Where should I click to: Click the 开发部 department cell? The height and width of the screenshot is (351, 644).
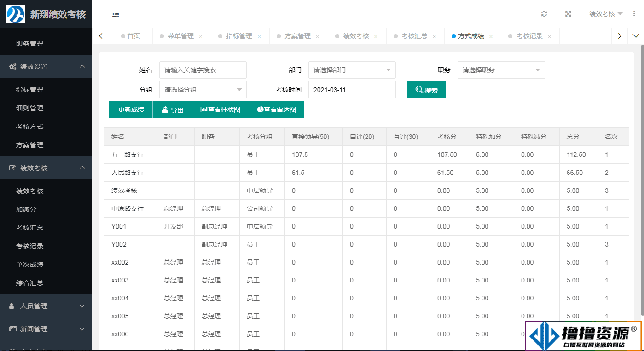[x=175, y=226]
